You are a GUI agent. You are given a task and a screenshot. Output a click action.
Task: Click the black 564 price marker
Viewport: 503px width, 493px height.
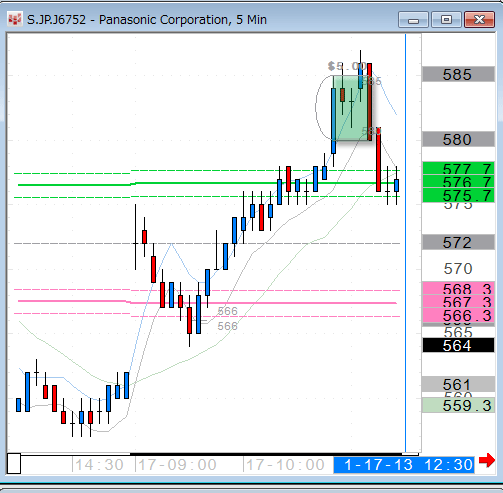(458, 345)
